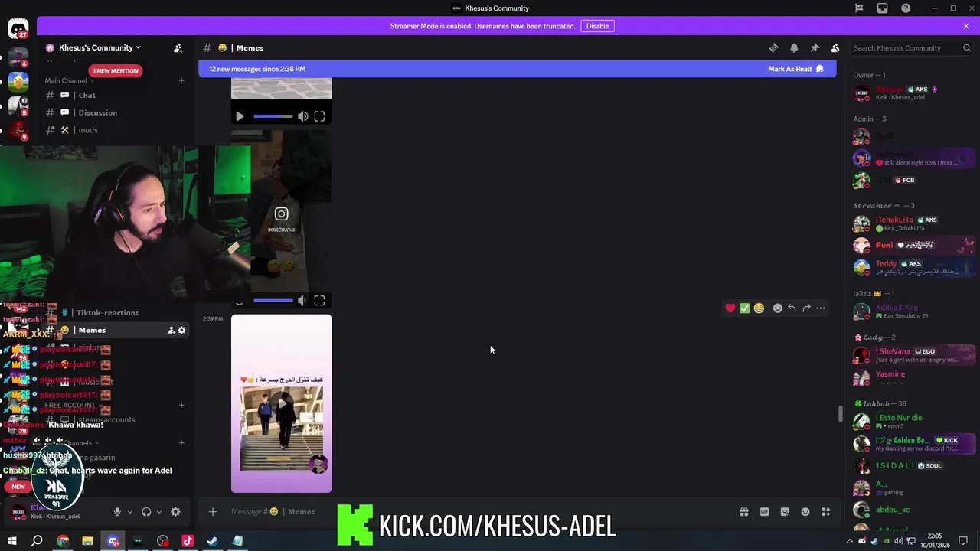Open the Apps launcher icon

[x=826, y=512]
